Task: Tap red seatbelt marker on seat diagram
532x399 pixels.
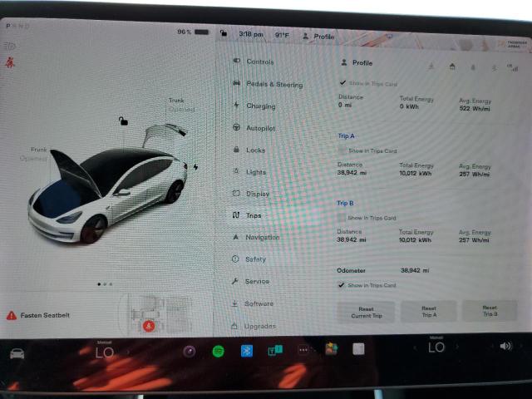Action: pos(149,326)
